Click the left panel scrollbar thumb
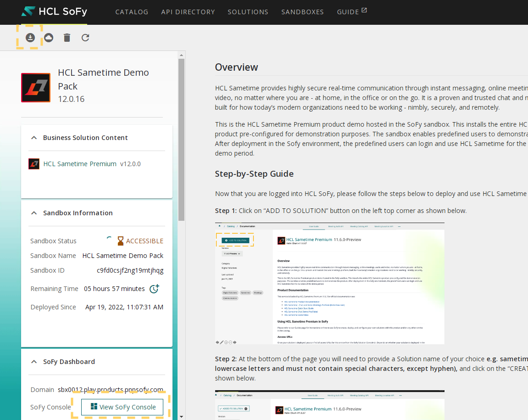 (x=182, y=140)
